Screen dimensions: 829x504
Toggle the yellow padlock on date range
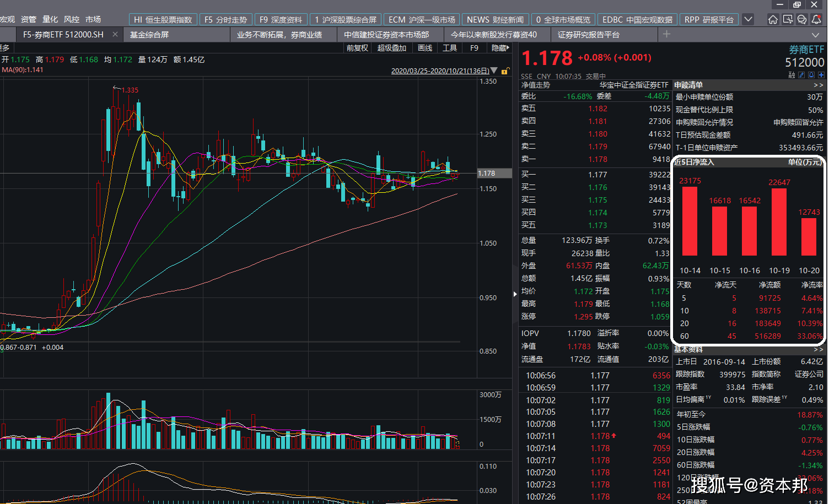coord(504,71)
